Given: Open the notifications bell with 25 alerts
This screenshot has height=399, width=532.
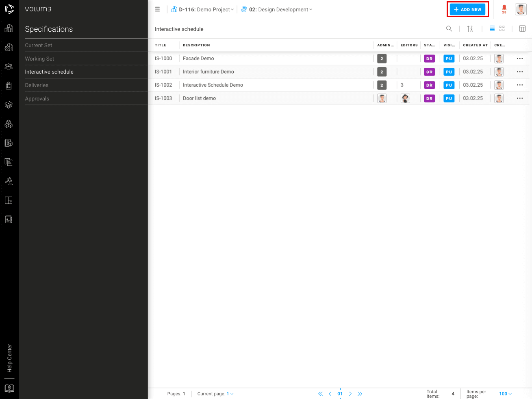Looking at the screenshot, I should 504,9.
